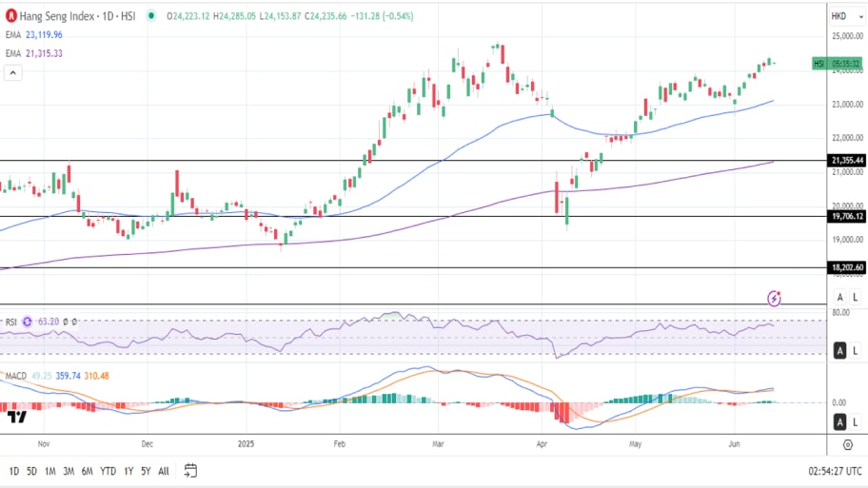
Task: Select the All time range
Action: tap(164, 471)
